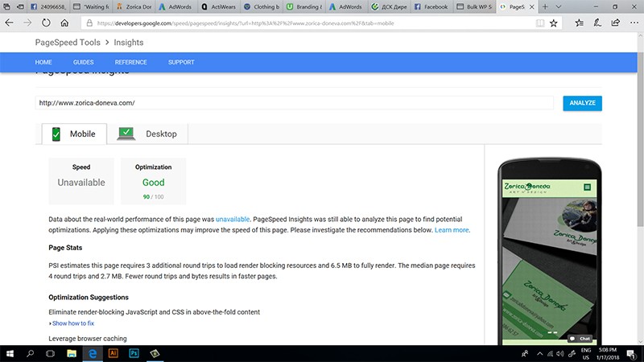The height and width of the screenshot is (362, 644).
Task: Go back using the browser back arrow
Action: pyautogui.click(x=9, y=23)
